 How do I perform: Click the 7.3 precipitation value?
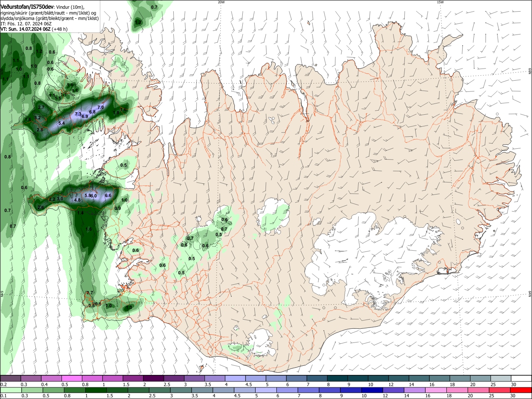[x=78, y=114]
